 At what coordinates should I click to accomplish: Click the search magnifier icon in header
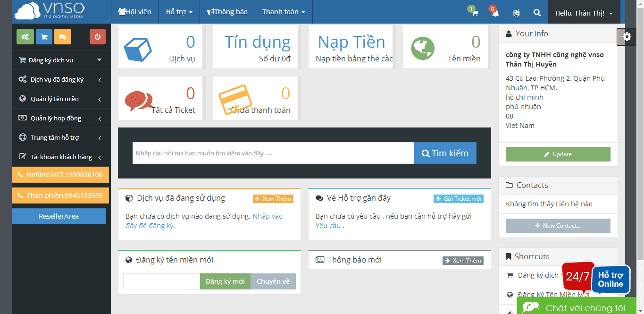[537, 13]
